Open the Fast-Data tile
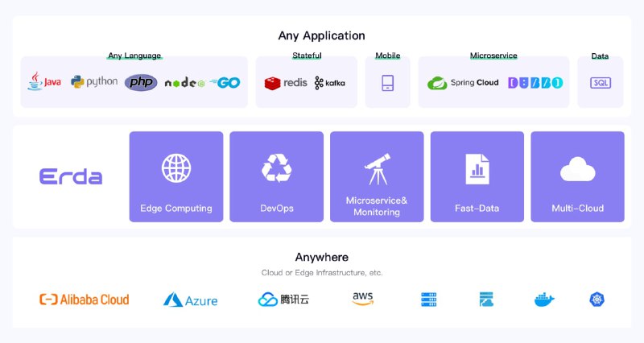 477,176
